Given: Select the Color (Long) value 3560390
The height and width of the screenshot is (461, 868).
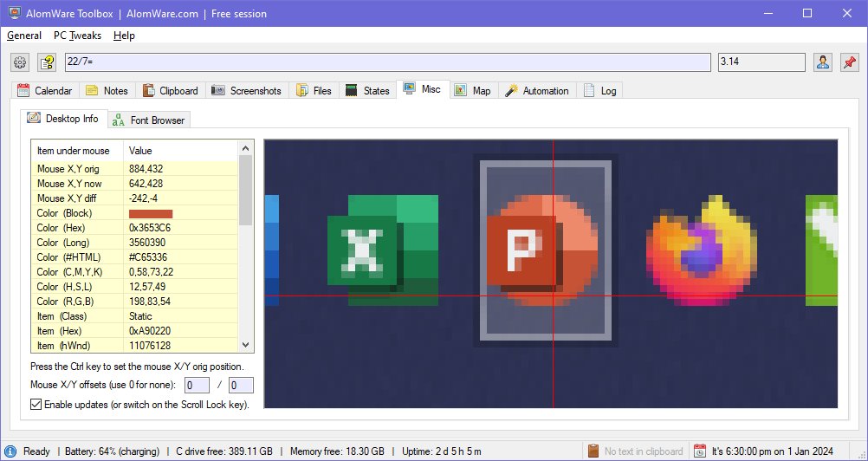Looking at the screenshot, I should click(x=147, y=243).
